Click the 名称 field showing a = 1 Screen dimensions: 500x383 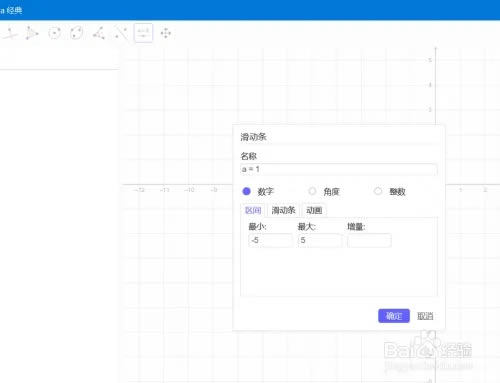[338, 169]
